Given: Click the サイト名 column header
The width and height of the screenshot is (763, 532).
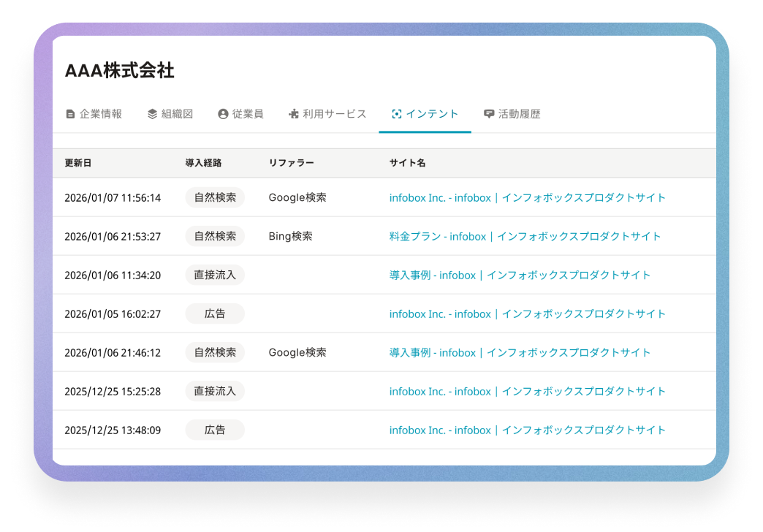Looking at the screenshot, I should click(x=407, y=163).
